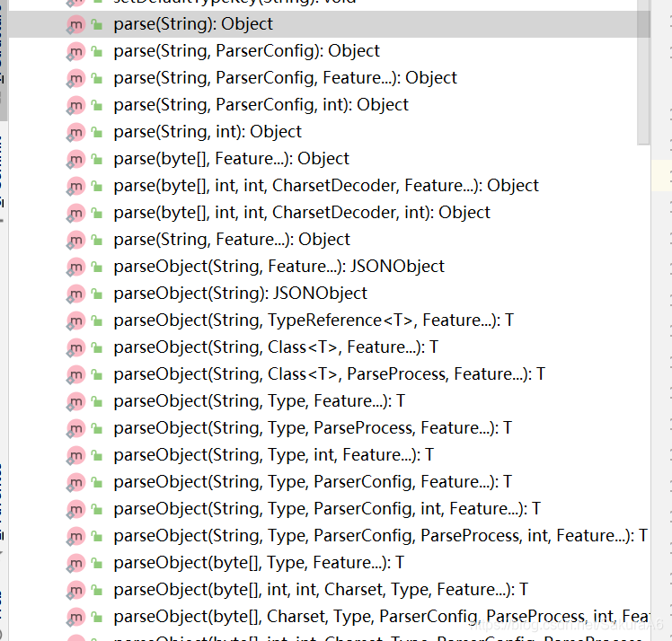This screenshot has height=641, width=672.
Task: Select parseObject(String, Type, ParserConfig, ParseProcess, int, Feature...)
Action: click(x=381, y=537)
